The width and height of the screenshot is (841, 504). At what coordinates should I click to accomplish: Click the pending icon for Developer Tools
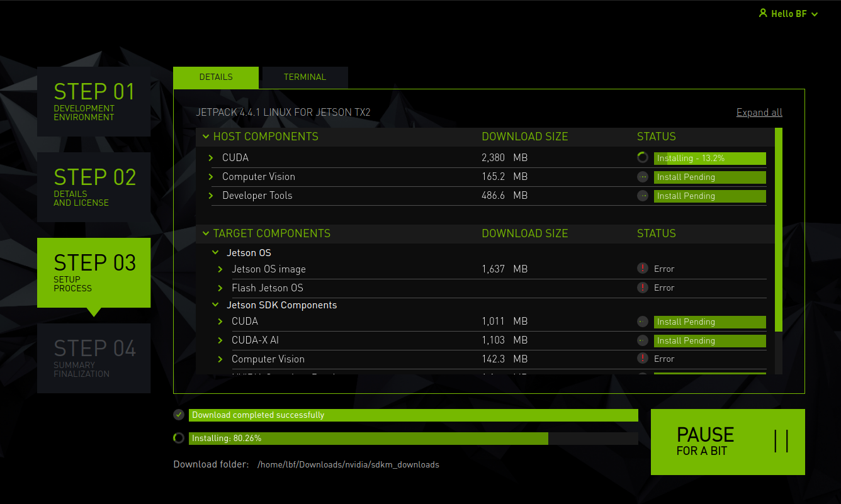[x=643, y=196]
